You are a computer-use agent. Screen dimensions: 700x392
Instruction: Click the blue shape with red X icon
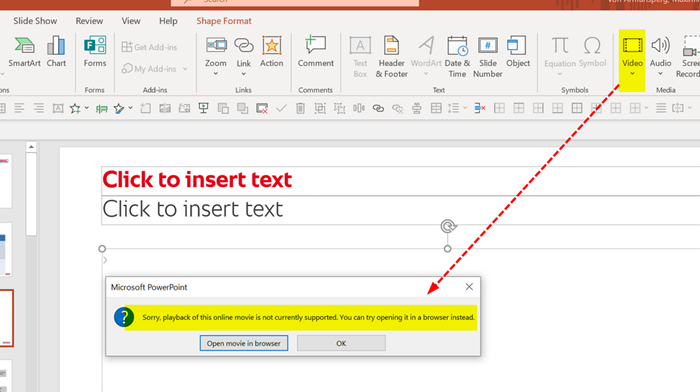(x=480, y=108)
